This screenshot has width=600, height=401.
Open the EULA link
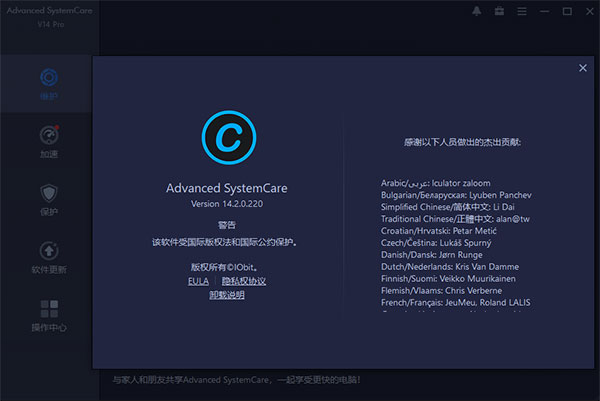click(x=198, y=281)
